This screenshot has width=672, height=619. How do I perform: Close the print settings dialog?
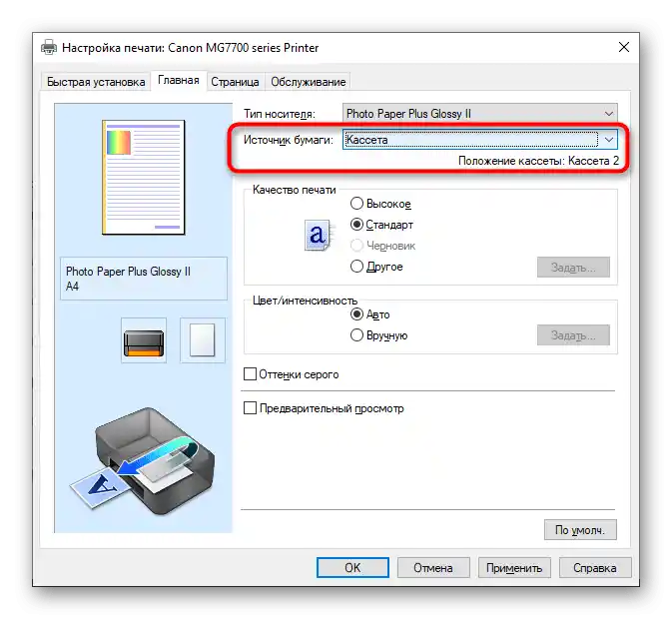(x=624, y=47)
